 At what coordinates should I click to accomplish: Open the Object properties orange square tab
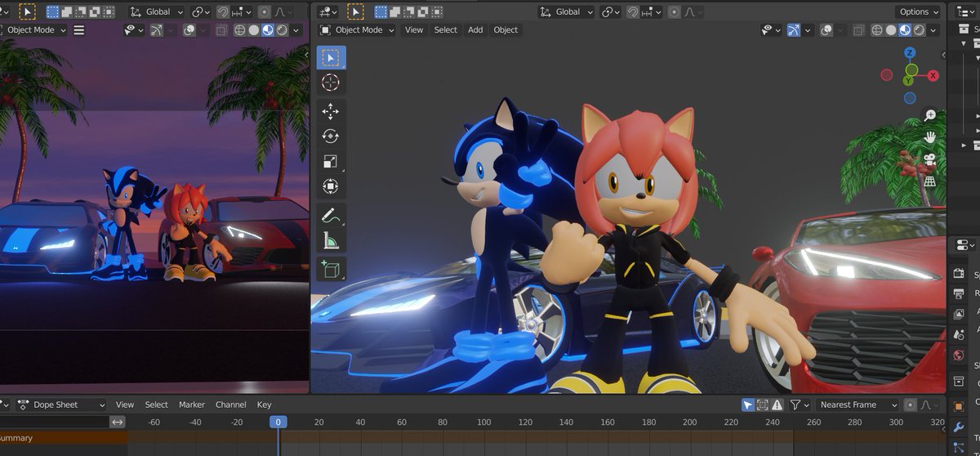click(x=959, y=406)
